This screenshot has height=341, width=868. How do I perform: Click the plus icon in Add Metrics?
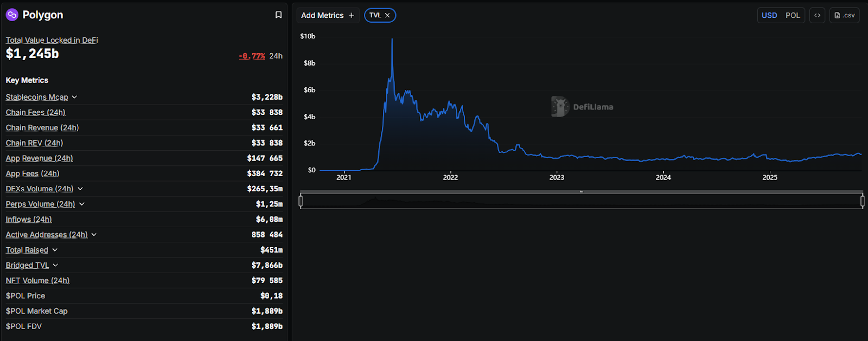click(x=352, y=15)
